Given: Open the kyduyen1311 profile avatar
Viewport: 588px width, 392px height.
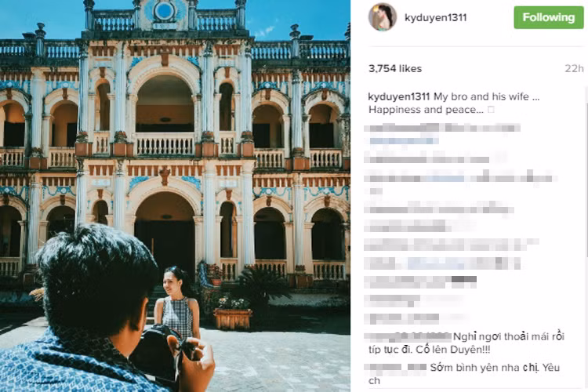Looking at the screenshot, I should pyautogui.click(x=382, y=17).
